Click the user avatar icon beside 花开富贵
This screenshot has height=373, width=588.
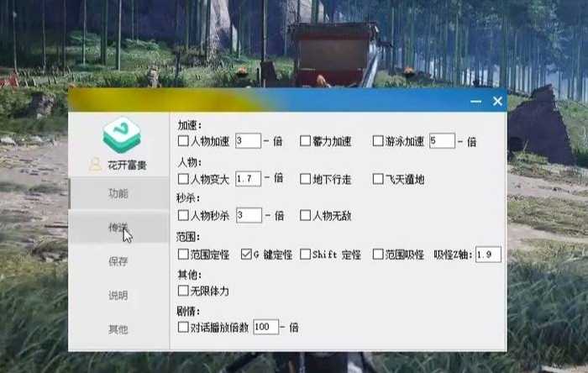tap(95, 164)
